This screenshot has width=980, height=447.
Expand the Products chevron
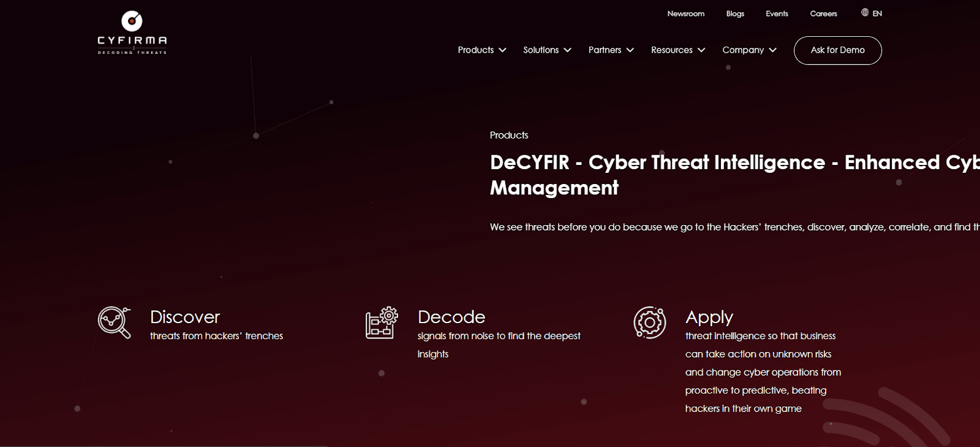tap(502, 50)
